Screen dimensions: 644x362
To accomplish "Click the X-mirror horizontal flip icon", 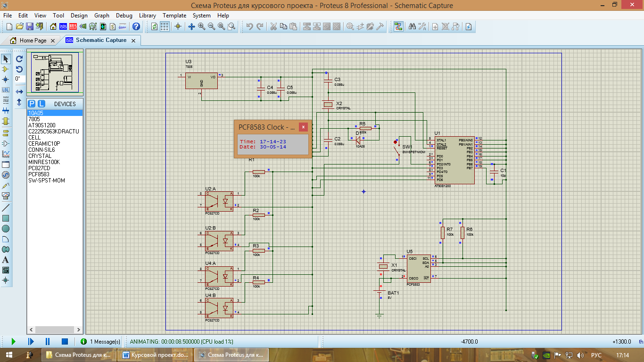I will 19,91.
